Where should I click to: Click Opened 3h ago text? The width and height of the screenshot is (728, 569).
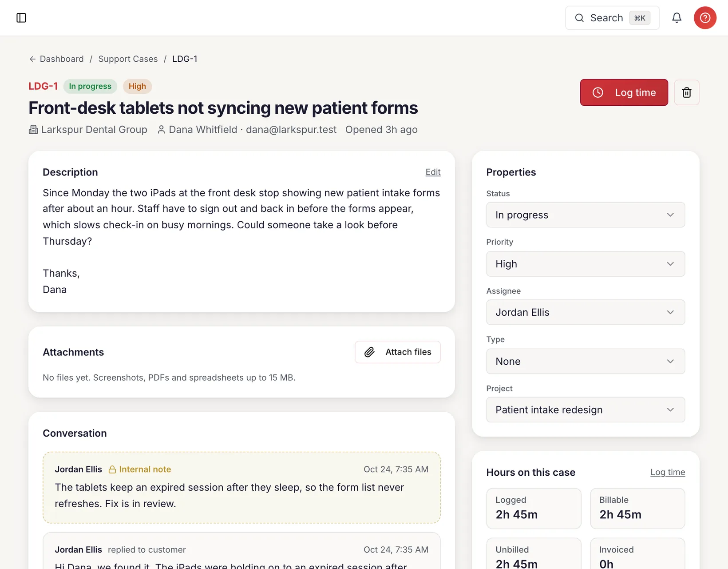pos(381,130)
